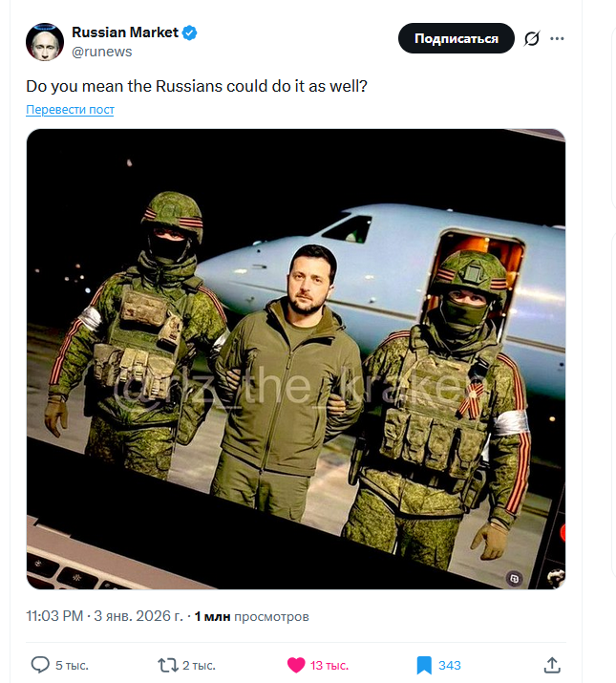
Task: Like the post with the heart icon
Action: coord(296,665)
